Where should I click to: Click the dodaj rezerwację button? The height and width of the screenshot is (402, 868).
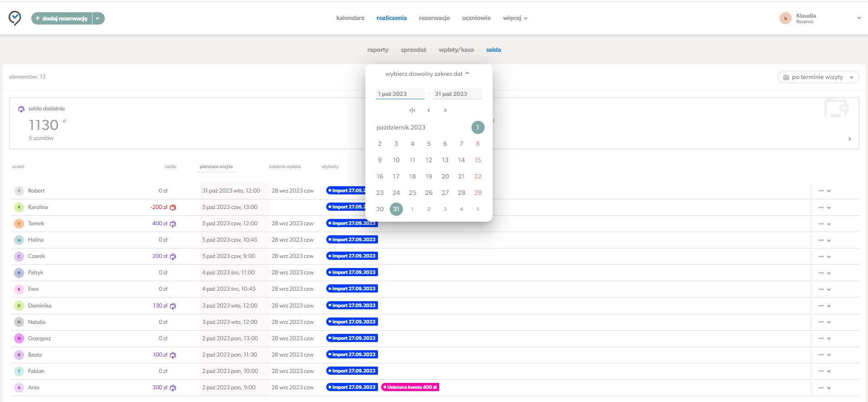point(62,19)
